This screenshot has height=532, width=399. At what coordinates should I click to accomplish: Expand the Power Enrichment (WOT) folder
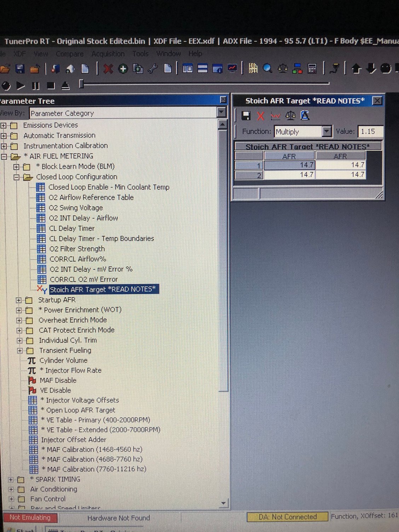pos(19,310)
